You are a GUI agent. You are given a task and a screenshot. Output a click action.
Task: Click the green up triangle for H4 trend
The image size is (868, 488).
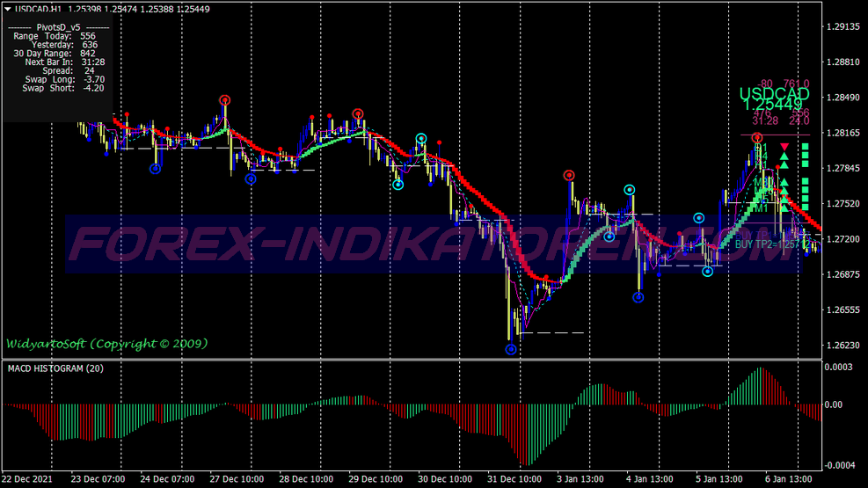[784, 156]
